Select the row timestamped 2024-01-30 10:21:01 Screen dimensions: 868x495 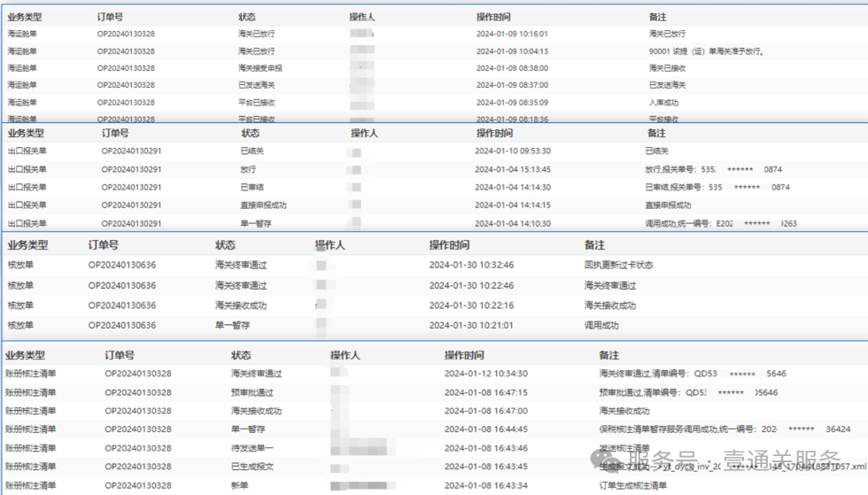tap(471, 326)
